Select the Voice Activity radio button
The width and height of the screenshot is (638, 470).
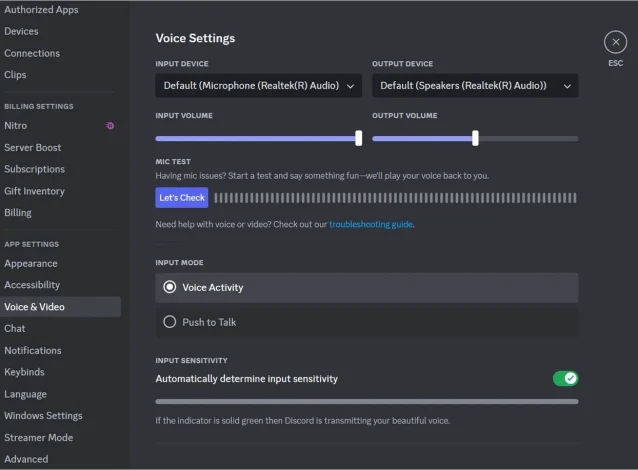coord(169,287)
